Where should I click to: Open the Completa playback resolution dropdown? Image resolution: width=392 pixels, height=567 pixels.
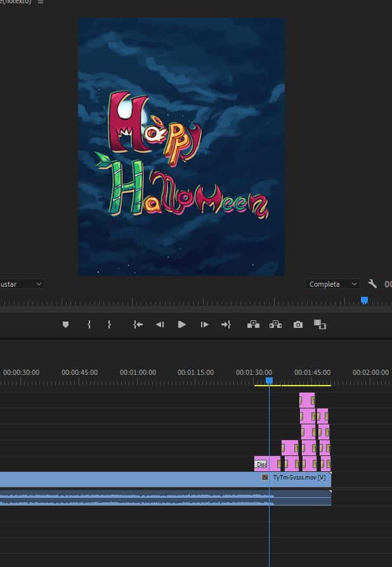click(x=332, y=284)
